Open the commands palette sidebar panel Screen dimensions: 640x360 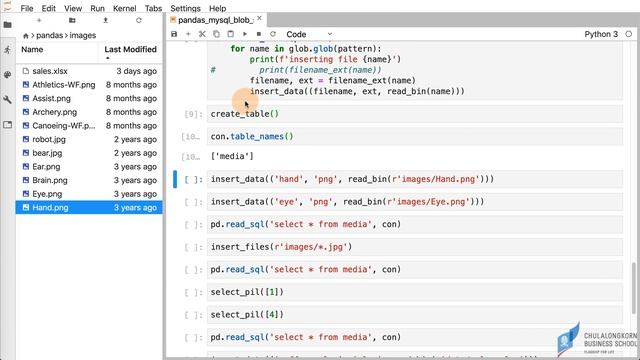pos(7,75)
